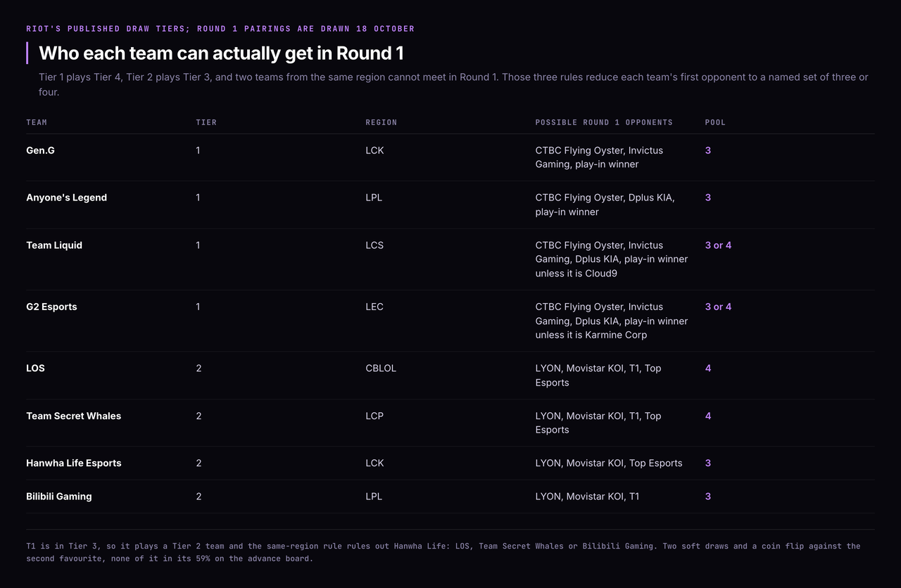The width and height of the screenshot is (901, 588).
Task: Click the tier value 2 in Hanwha Life row
Action: pyautogui.click(x=199, y=464)
